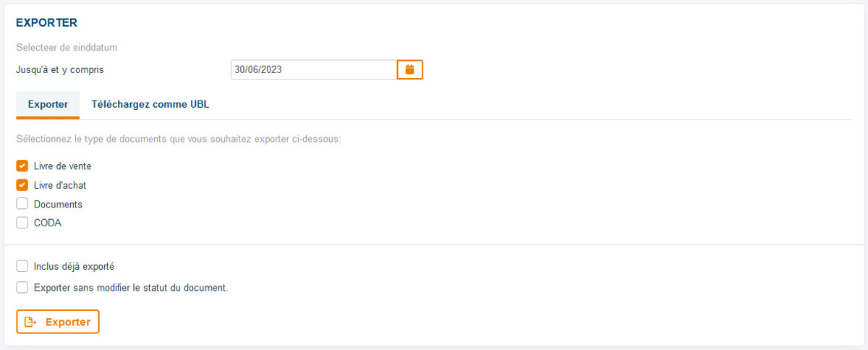This screenshot has height=350, width=868.
Task: Click the 30/06/2023 date input field
Action: click(x=314, y=69)
